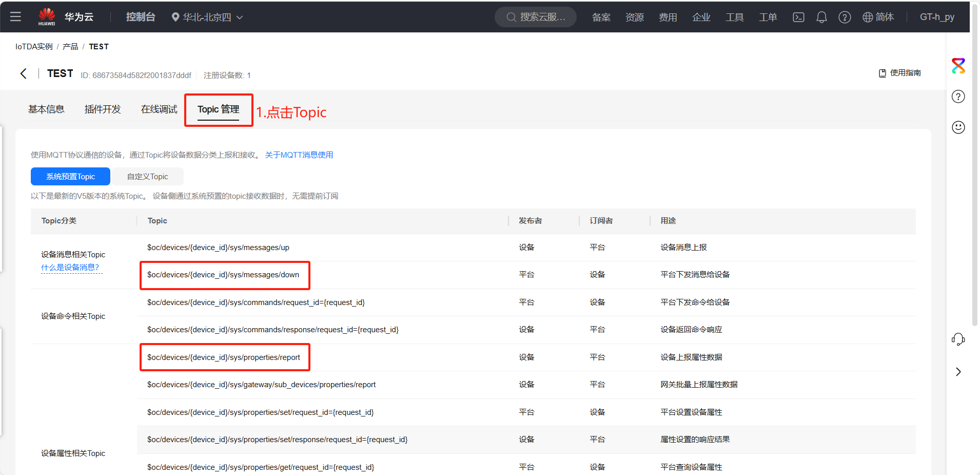The height and width of the screenshot is (475, 980).
Task: Open the hamburger navigation menu
Action: [x=15, y=16]
